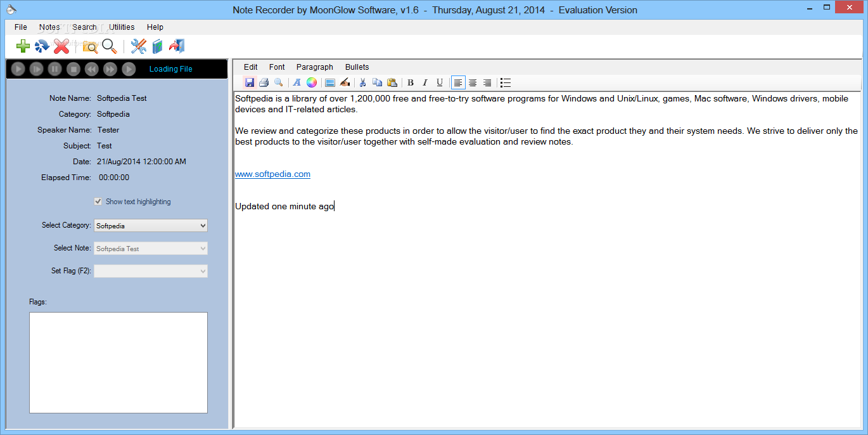868x435 pixels.
Task: Align text right
Action: point(487,82)
